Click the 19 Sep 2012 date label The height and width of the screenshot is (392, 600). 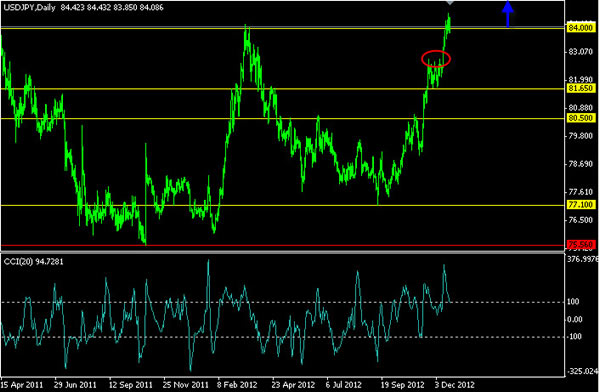402,385
